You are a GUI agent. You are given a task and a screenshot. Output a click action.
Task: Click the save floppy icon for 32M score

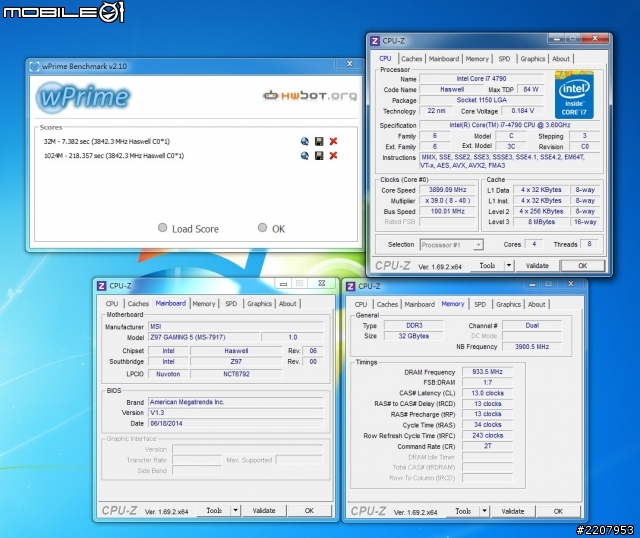[319, 142]
